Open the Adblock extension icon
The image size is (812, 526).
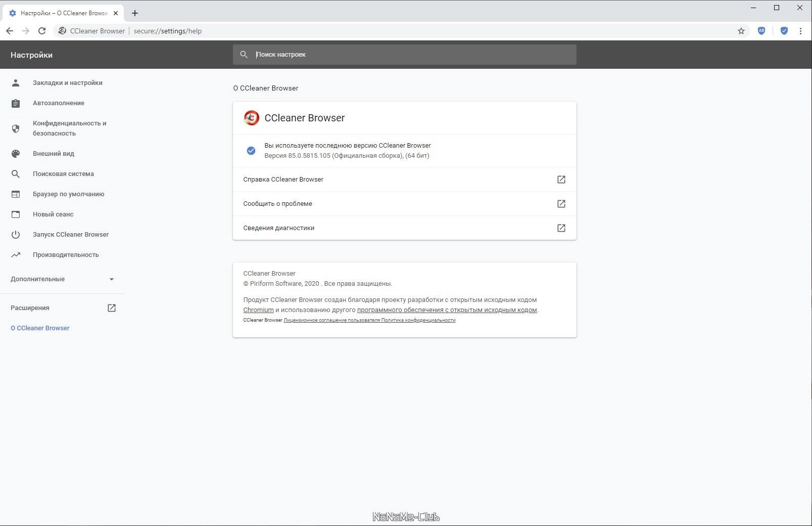(761, 31)
